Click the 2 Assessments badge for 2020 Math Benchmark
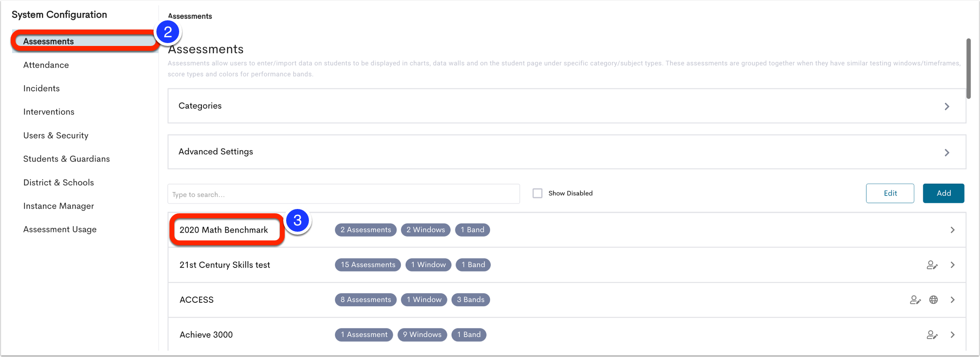Image resolution: width=980 pixels, height=357 pixels. click(366, 230)
